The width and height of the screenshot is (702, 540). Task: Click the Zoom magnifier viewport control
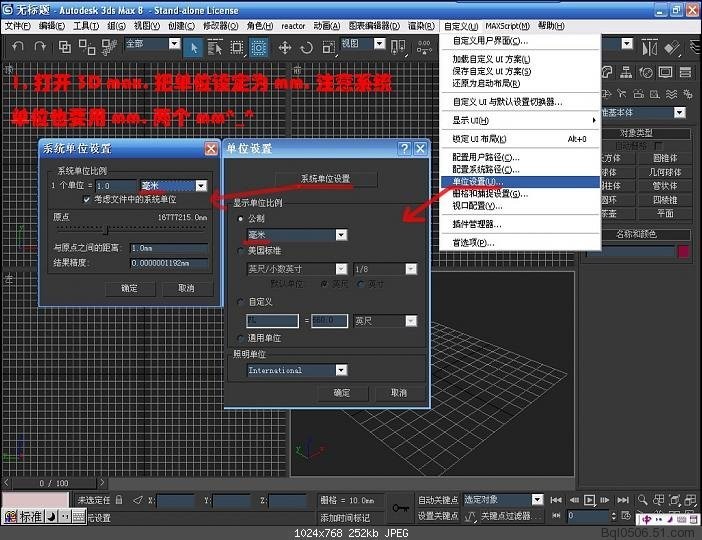pos(642,500)
